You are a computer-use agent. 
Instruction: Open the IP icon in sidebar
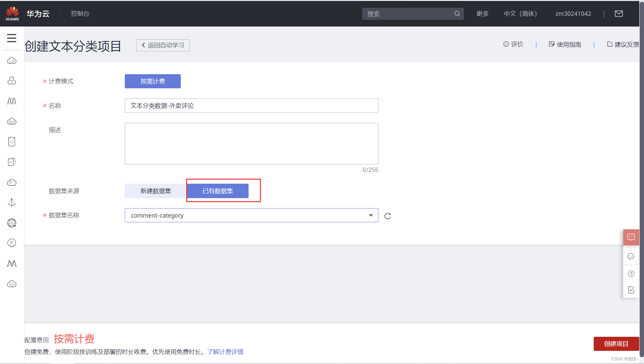[x=12, y=243]
